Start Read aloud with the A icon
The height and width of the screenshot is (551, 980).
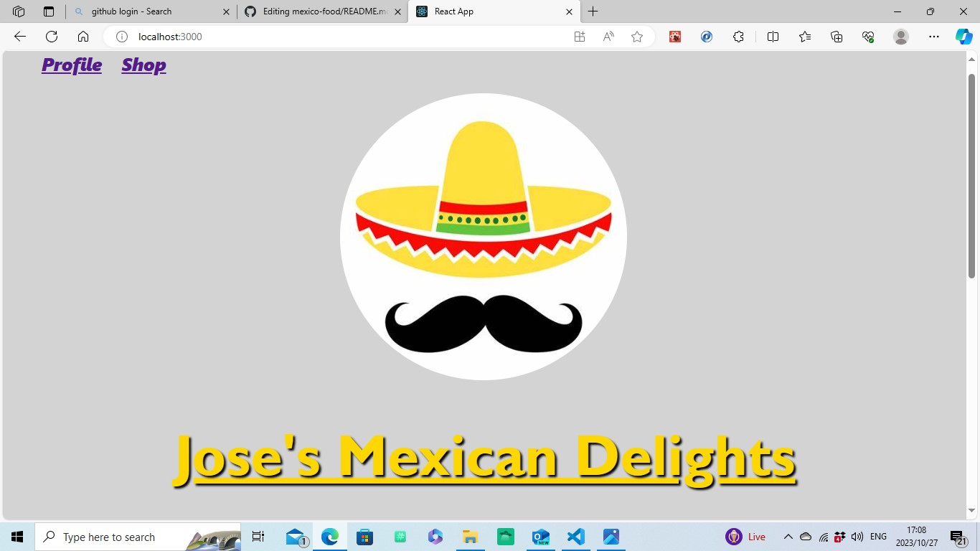(x=608, y=37)
